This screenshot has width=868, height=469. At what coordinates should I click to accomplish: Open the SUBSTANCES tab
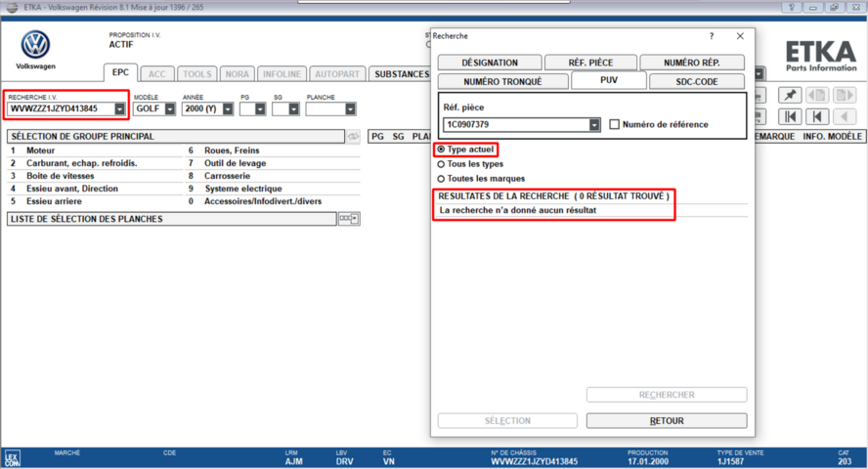click(400, 74)
